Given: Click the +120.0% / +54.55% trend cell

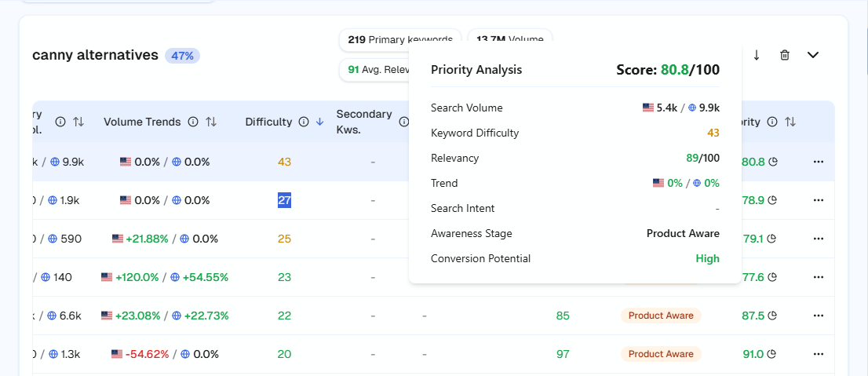Looking at the screenshot, I should (x=165, y=277).
